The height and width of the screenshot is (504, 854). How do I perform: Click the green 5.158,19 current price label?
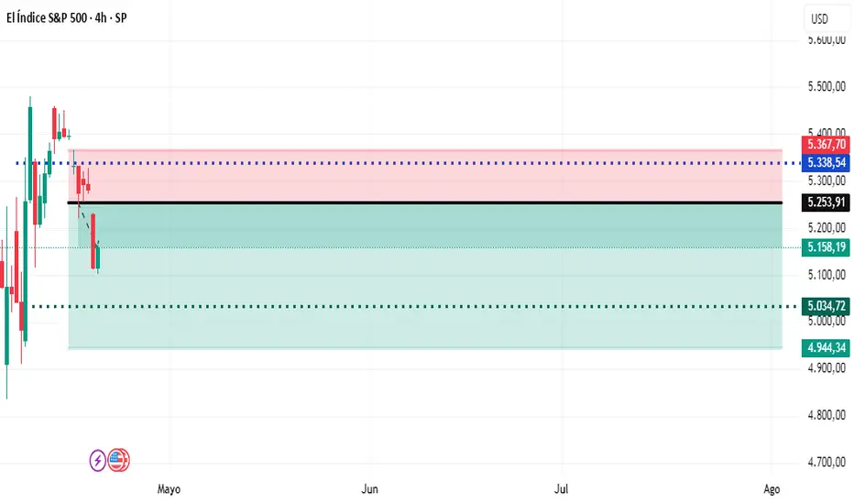tap(826, 247)
